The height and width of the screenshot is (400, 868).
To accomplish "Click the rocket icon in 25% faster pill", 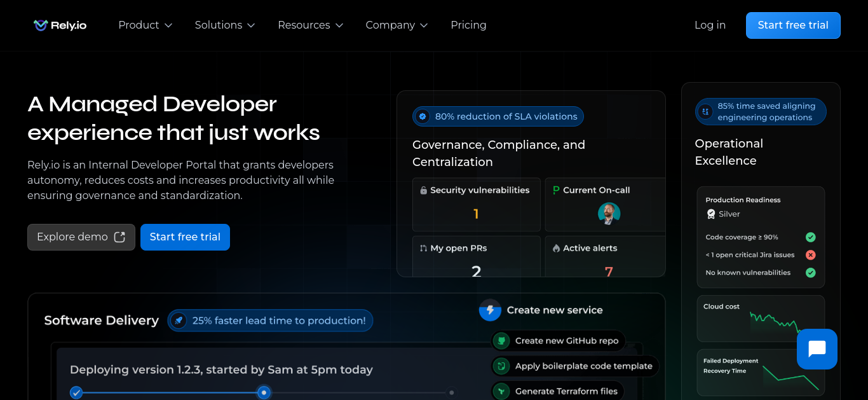I will point(179,321).
